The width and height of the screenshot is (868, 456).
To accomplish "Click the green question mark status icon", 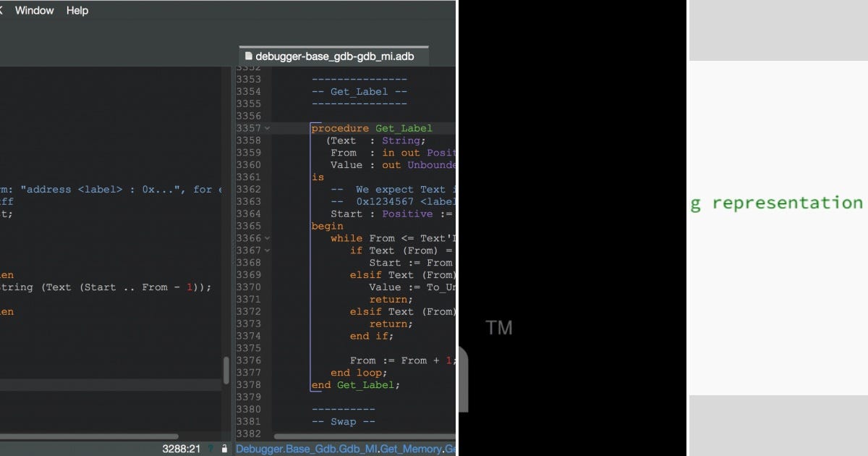I will click(210, 449).
